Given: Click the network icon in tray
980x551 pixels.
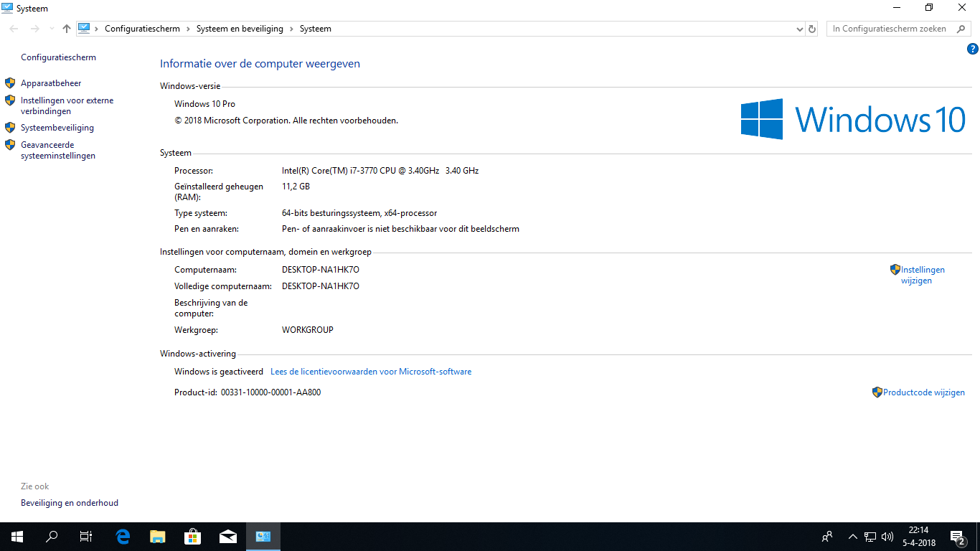Looking at the screenshot, I should [x=870, y=537].
